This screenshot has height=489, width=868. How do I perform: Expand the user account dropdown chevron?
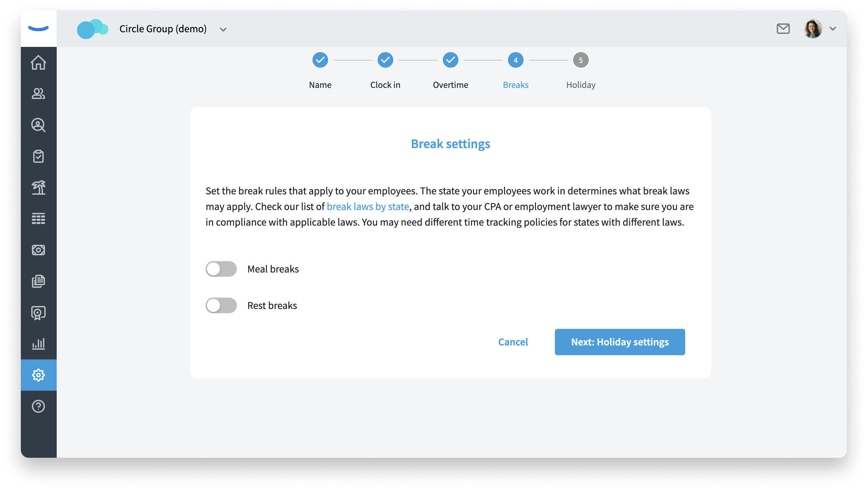[832, 29]
